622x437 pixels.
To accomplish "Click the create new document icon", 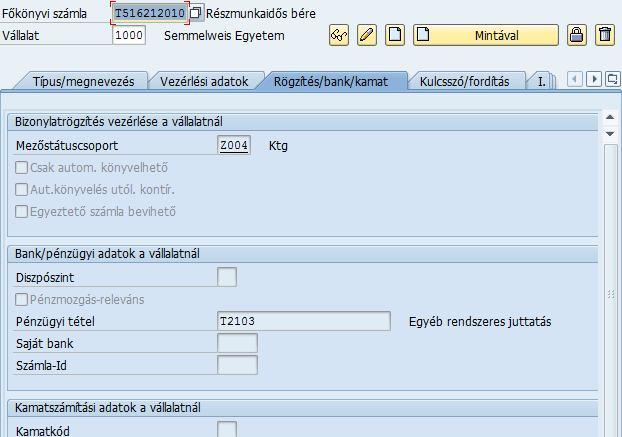I will tap(395, 35).
